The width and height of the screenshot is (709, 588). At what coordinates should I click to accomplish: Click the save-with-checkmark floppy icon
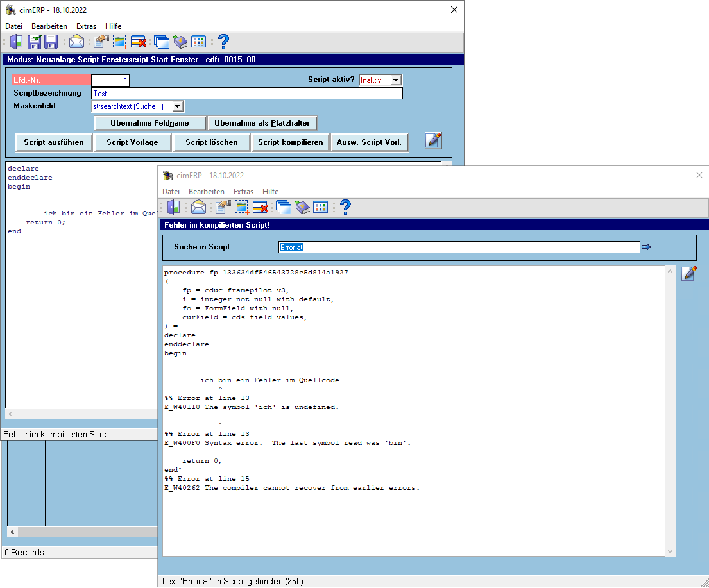tap(35, 42)
